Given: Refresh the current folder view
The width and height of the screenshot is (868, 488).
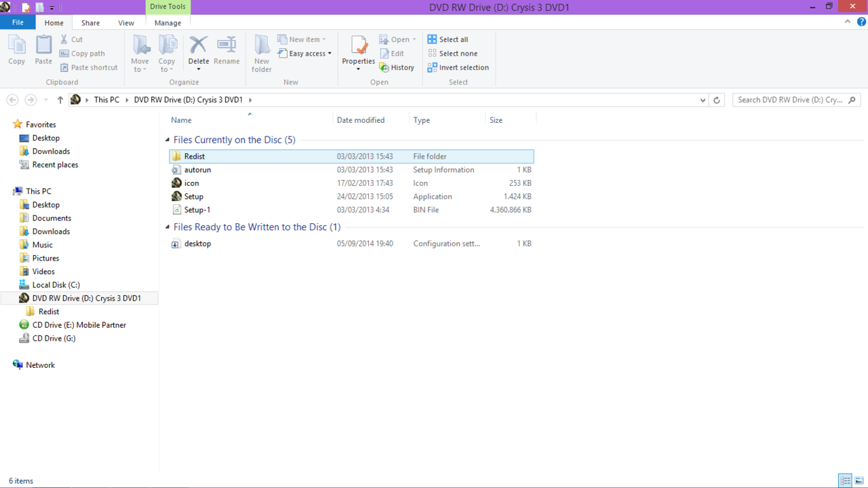Looking at the screenshot, I should [x=717, y=100].
